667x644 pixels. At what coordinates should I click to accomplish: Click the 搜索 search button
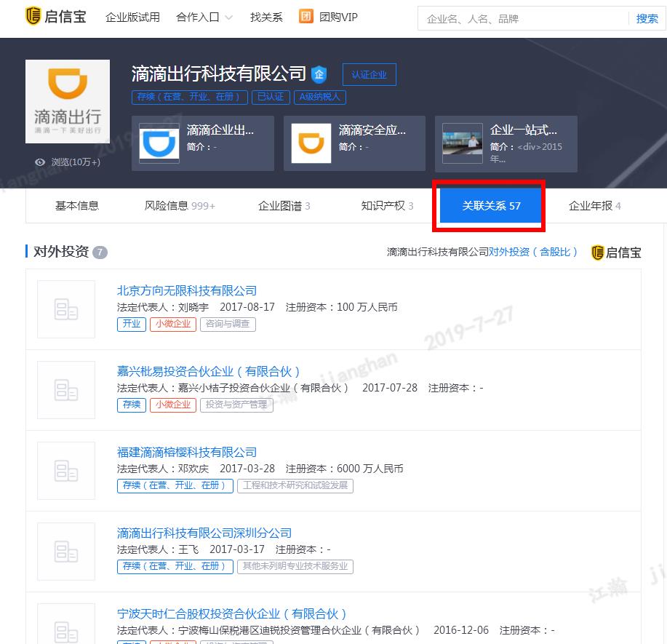point(647,19)
